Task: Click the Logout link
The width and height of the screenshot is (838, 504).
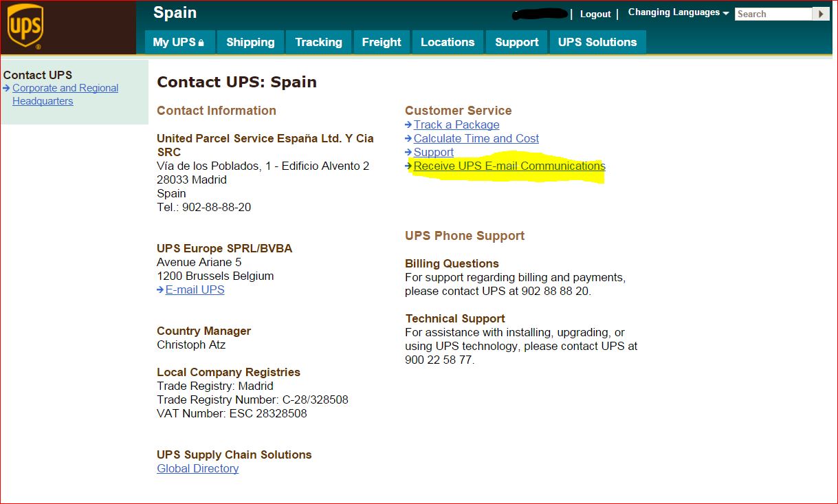Action: [x=595, y=14]
